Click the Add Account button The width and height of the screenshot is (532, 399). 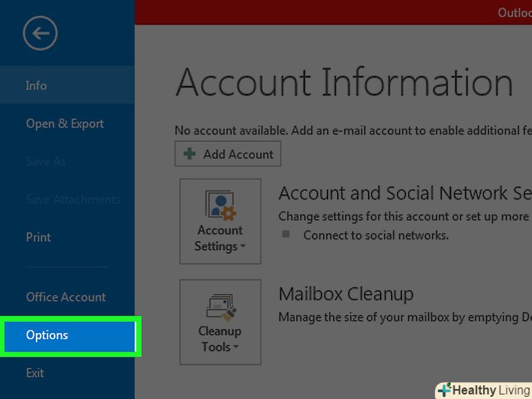click(x=228, y=154)
